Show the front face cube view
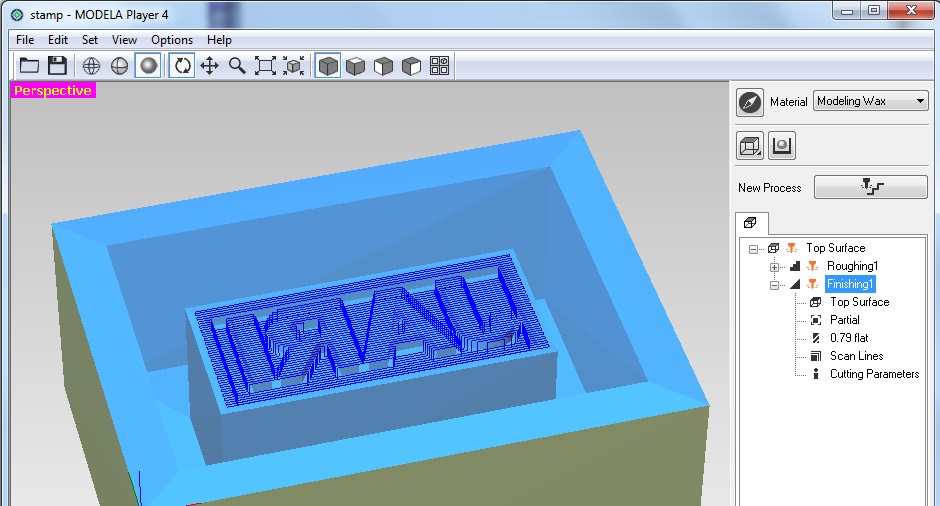The width and height of the screenshot is (940, 506). [x=383, y=65]
